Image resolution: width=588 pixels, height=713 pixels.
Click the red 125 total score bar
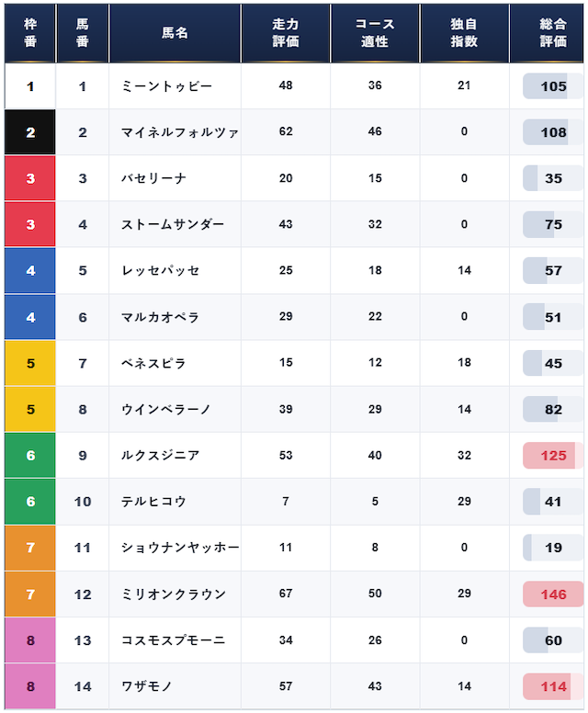point(553,456)
